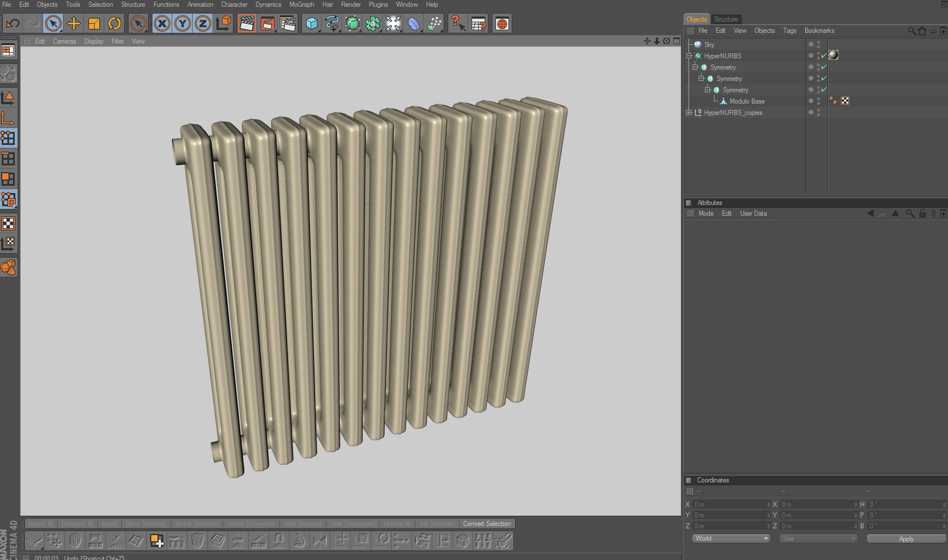Add a Cube primitive object
This screenshot has height=560, width=948.
point(312,24)
